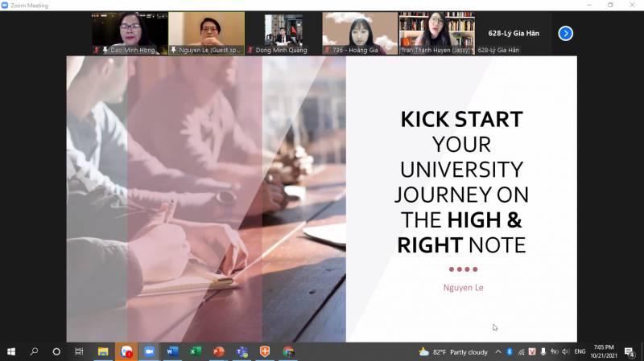
Task: Open Task View in the taskbar
Action: 79,351
